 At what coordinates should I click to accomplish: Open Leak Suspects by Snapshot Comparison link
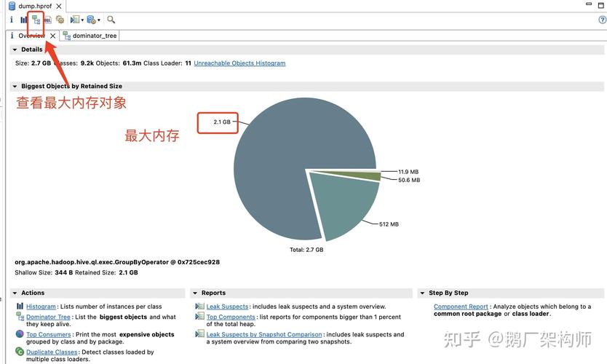pos(264,335)
